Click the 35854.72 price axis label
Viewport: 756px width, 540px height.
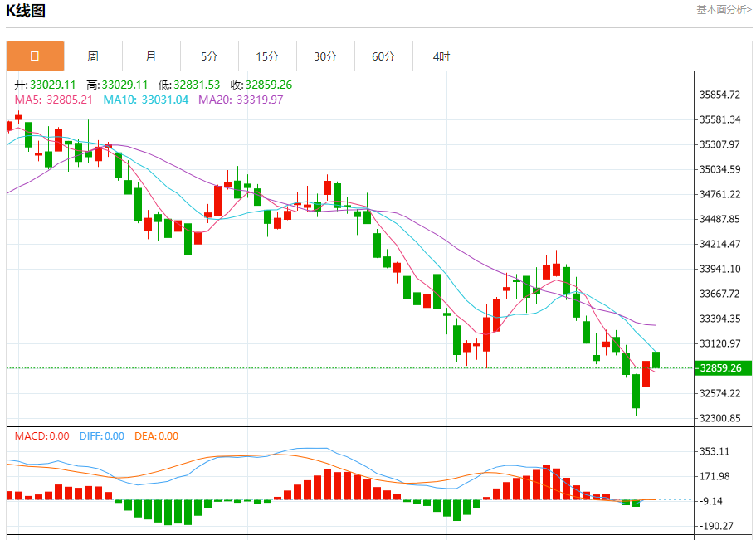(719, 95)
